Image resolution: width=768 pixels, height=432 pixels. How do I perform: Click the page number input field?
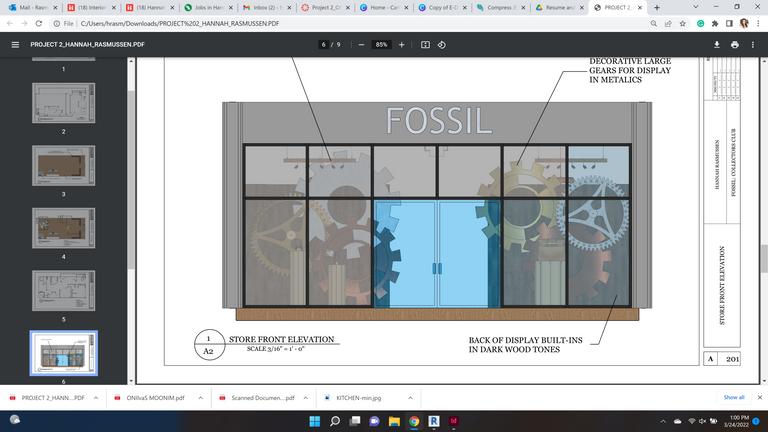pos(323,45)
